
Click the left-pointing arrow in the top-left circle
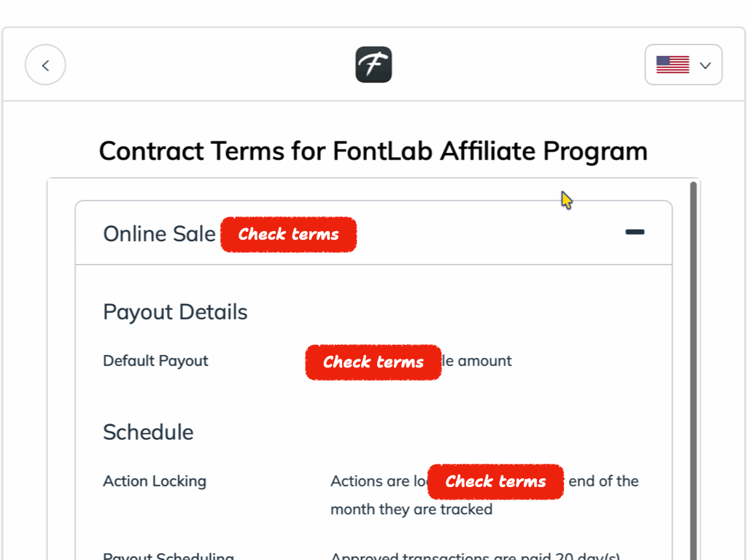coord(45,64)
